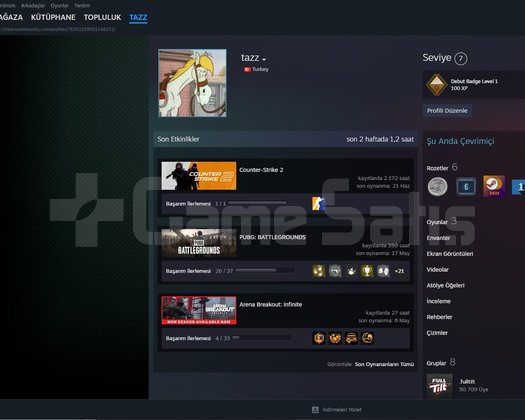This screenshot has height=420, width=525.
Task: Open Arena Breakout: Infinite game title
Action: (271, 304)
